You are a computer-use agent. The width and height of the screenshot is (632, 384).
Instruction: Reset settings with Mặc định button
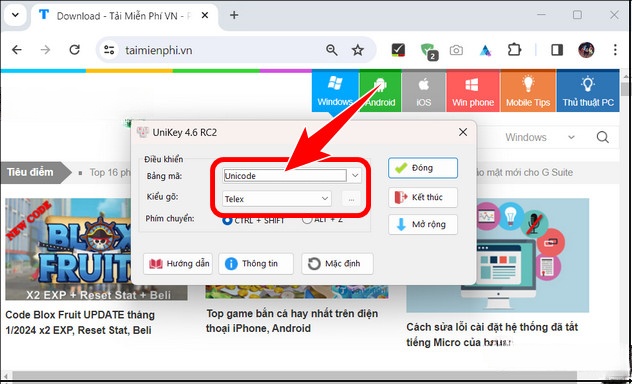[x=337, y=264]
